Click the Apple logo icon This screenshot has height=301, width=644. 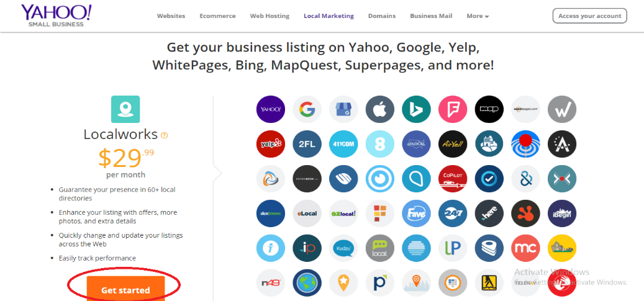380,109
